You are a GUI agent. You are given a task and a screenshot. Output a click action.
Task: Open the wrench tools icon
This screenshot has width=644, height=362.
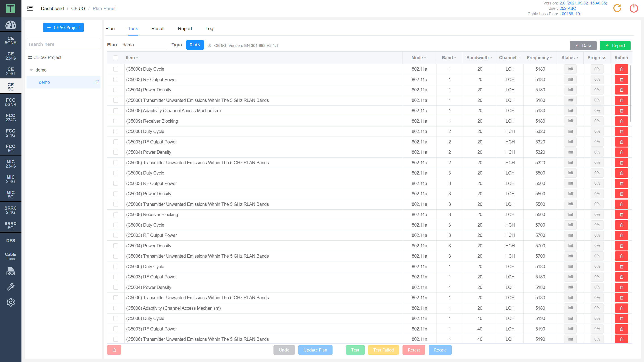(x=11, y=287)
